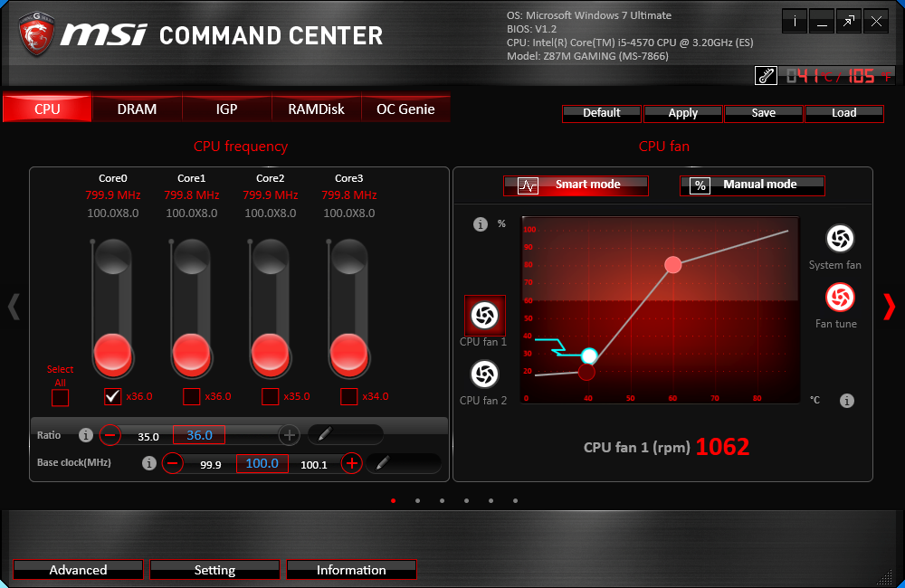Click the info icon next to Base clock
Viewport: 905px width, 588px height.
pyautogui.click(x=149, y=463)
